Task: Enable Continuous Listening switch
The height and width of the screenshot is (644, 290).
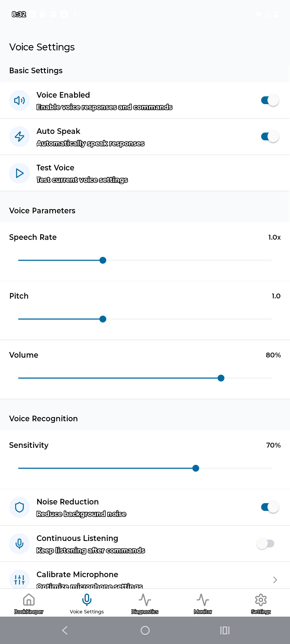Action: [x=265, y=544]
